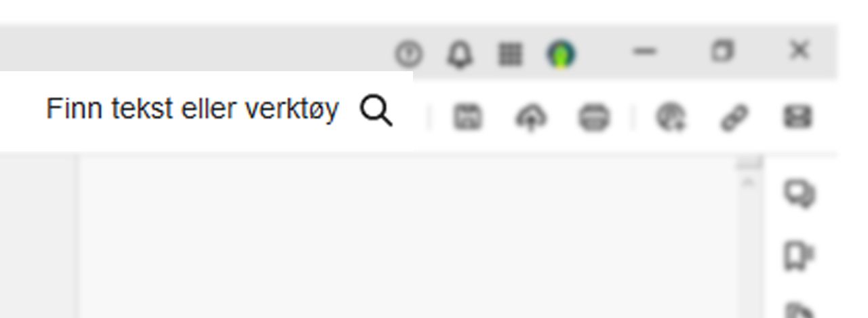This screenshot has width=868, height=318.
Task: Share the document with others via globe icon
Action: 671,117
